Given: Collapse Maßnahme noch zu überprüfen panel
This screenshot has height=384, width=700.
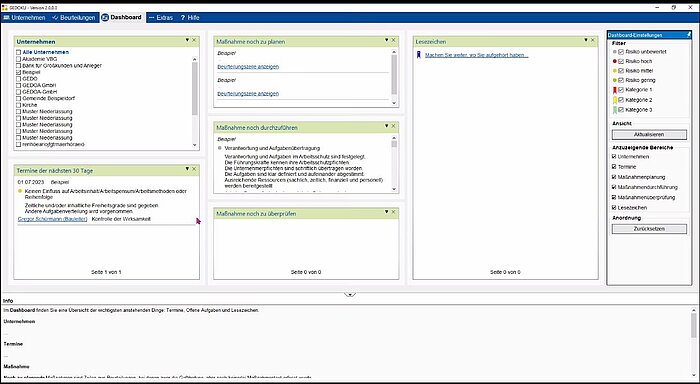Looking at the screenshot, I should point(387,212).
